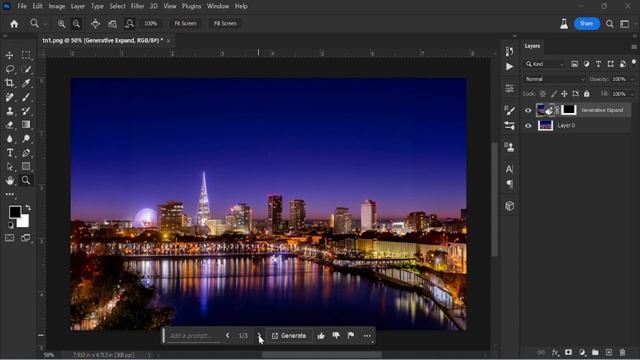Click the background color swatch

[x=24, y=222]
